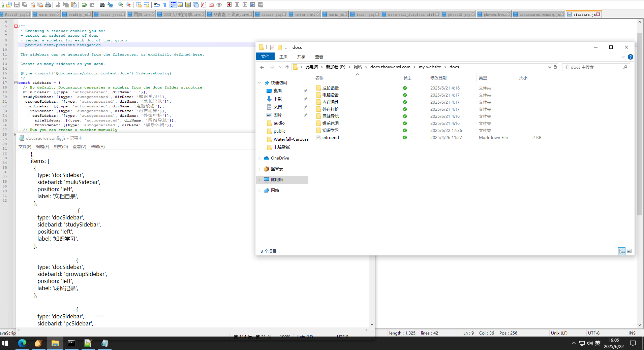The height and width of the screenshot is (350, 644).
Task: Click the Zoom In magnifier icon
Action: coord(120,5)
